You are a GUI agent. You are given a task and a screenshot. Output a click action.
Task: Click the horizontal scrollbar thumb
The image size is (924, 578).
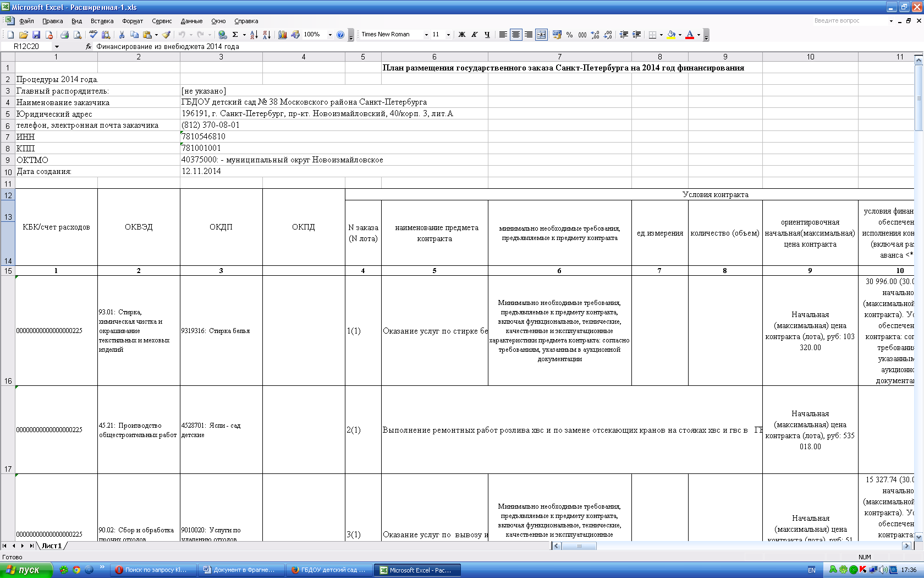pos(579,546)
